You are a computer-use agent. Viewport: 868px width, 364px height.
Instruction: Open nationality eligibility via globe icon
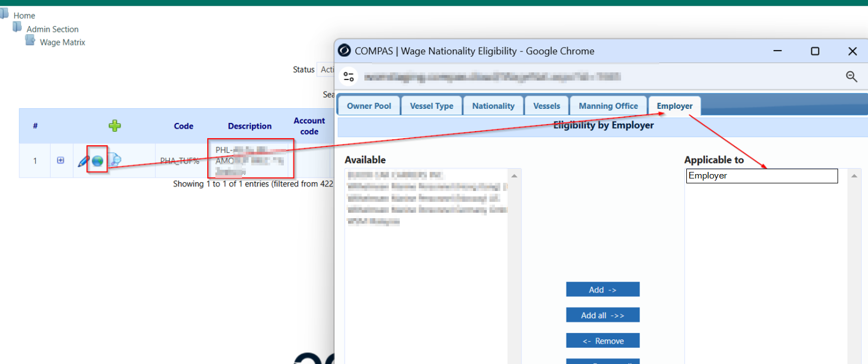[x=97, y=161]
